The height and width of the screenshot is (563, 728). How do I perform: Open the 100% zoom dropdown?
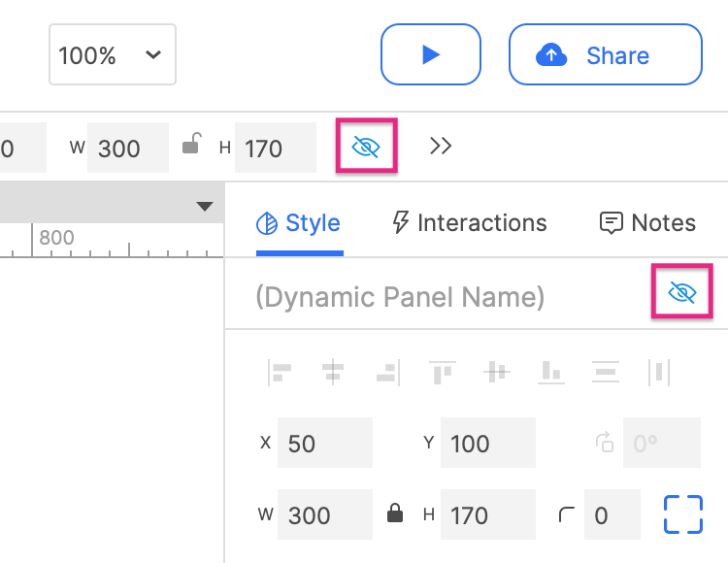112,55
